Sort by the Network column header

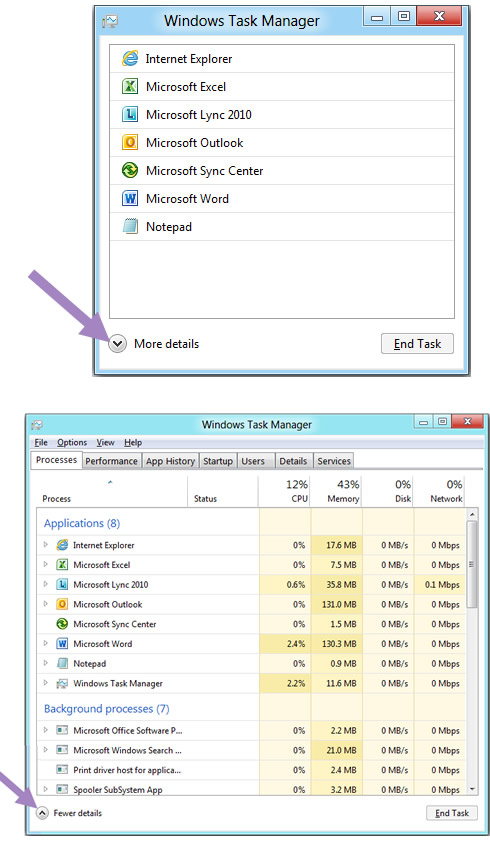[x=439, y=491]
